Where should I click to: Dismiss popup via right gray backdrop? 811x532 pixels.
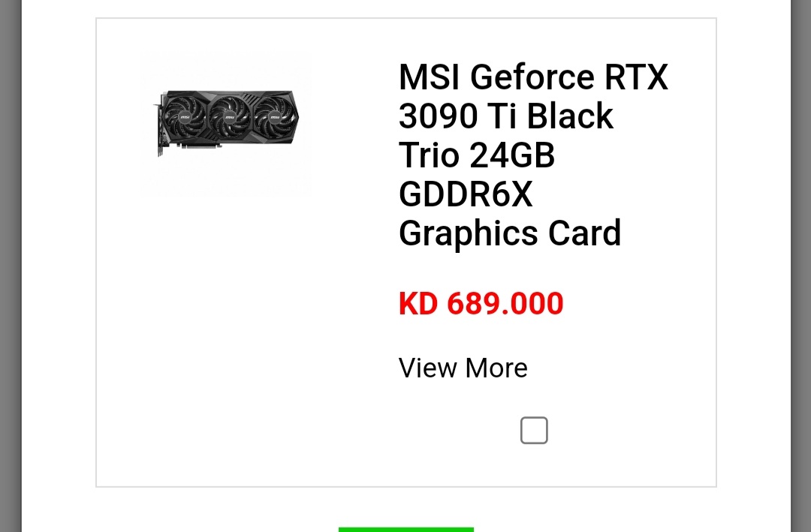[800, 266]
